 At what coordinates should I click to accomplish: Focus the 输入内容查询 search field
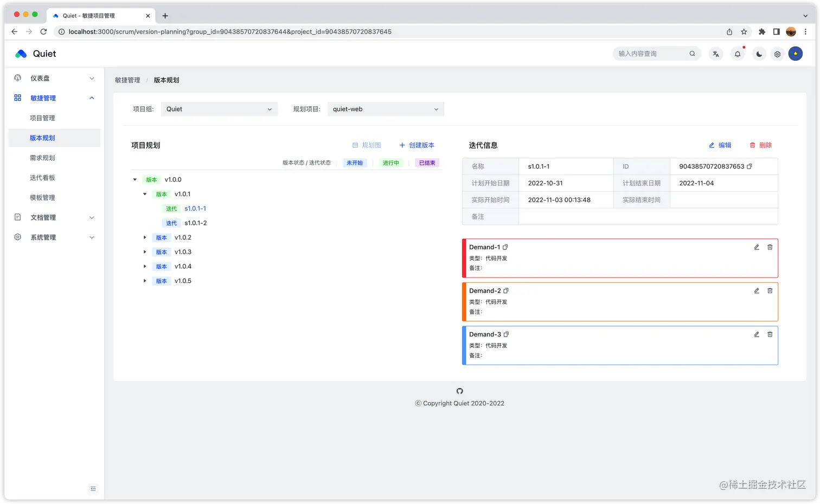651,54
